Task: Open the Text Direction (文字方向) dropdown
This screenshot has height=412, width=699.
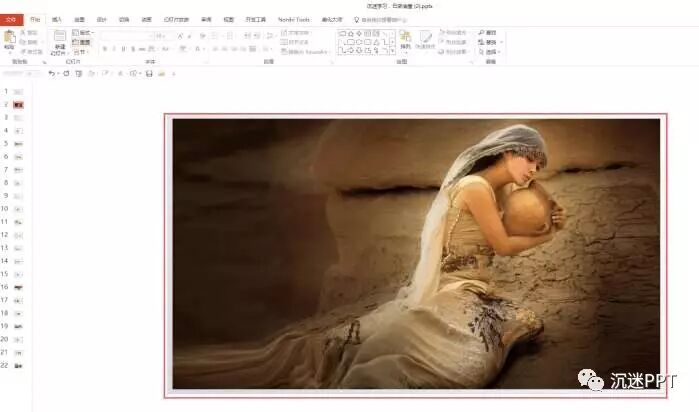Action: click(x=296, y=33)
